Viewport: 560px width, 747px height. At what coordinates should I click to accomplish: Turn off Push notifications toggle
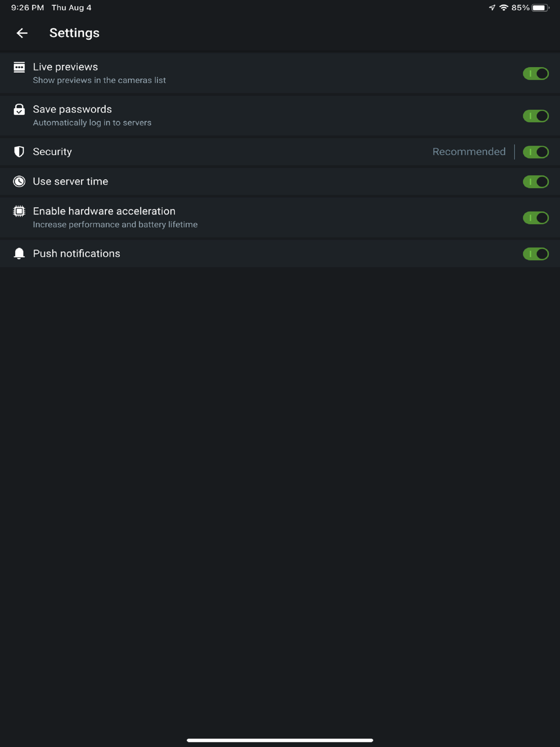[x=535, y=254]
